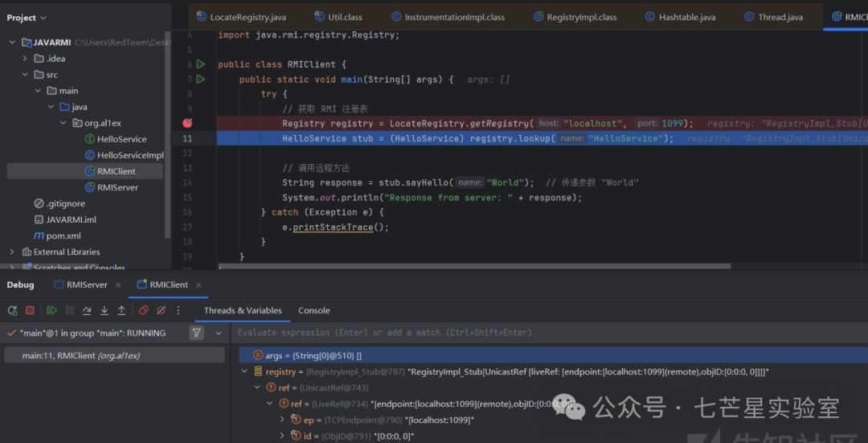Collapse the LiveRef ref variable
Viewport: 868px width, 443px height.
pos(269,404)
